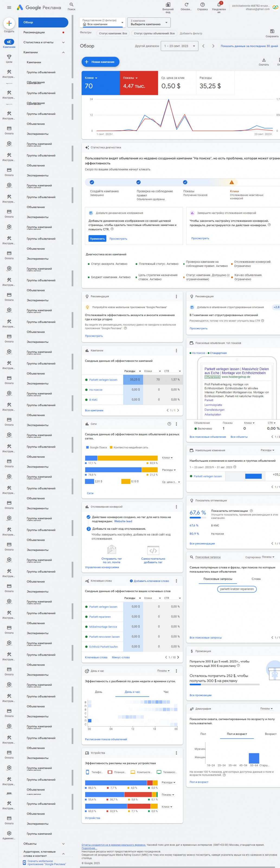Open the Website lead link

[x=123, y=521]
